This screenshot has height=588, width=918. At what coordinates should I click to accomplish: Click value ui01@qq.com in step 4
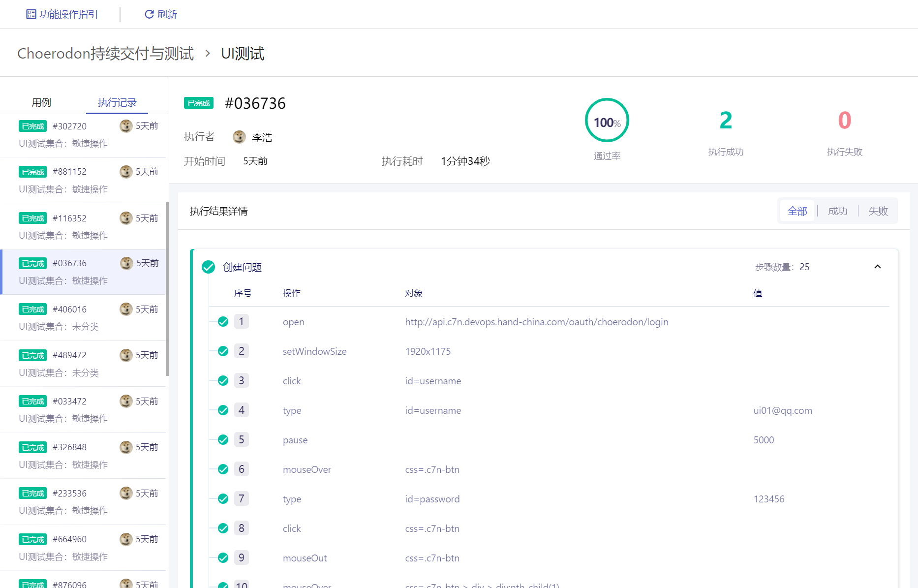[x=783, y=410]
